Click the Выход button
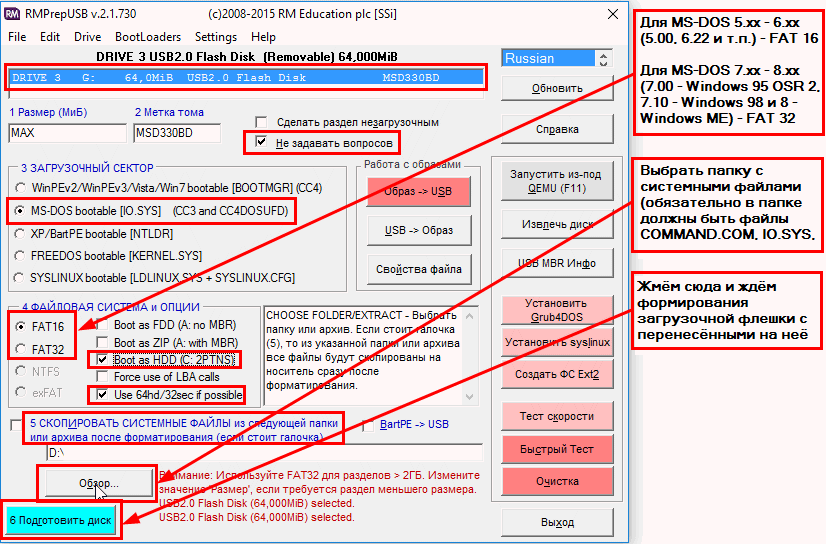826x544 pixels. pyautogui.click(x=557, y=522)
